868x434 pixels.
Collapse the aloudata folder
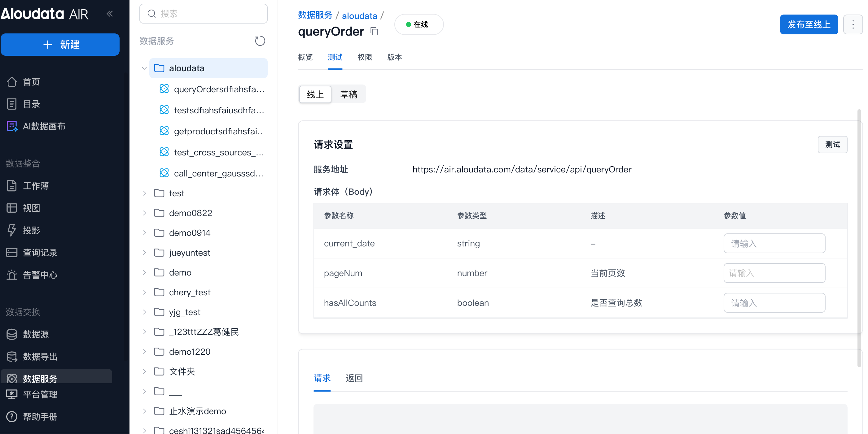tap(144, 68)
